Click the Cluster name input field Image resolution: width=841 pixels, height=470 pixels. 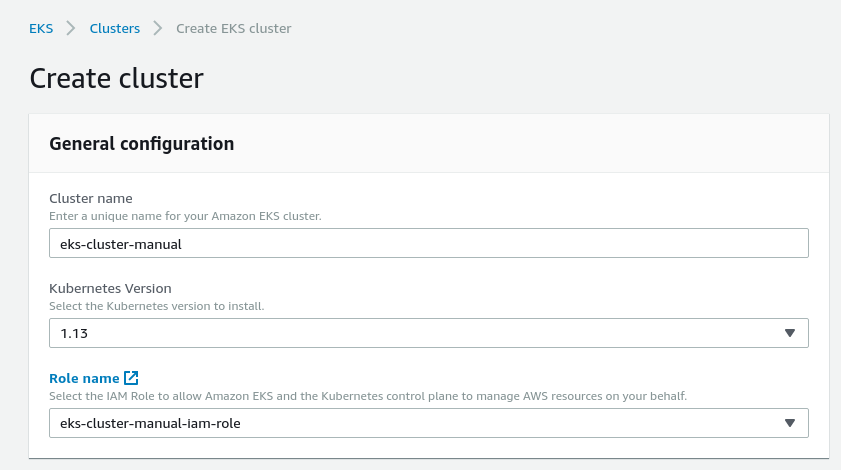point(429,243)
